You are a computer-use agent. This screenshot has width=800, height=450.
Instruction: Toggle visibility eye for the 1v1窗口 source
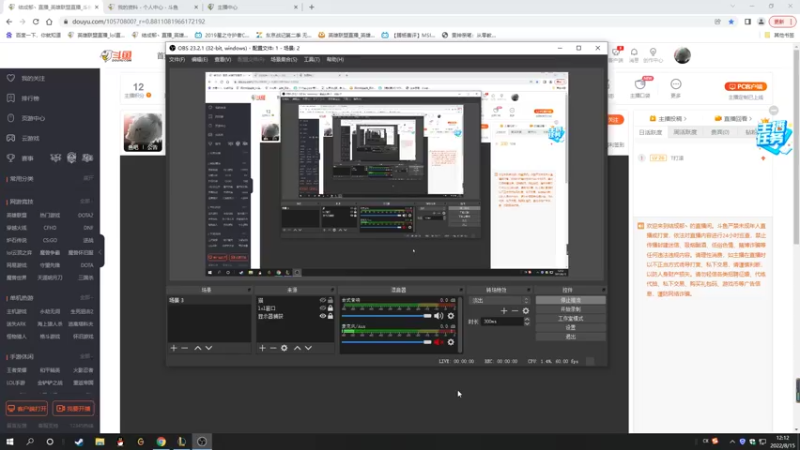point(322,308)
